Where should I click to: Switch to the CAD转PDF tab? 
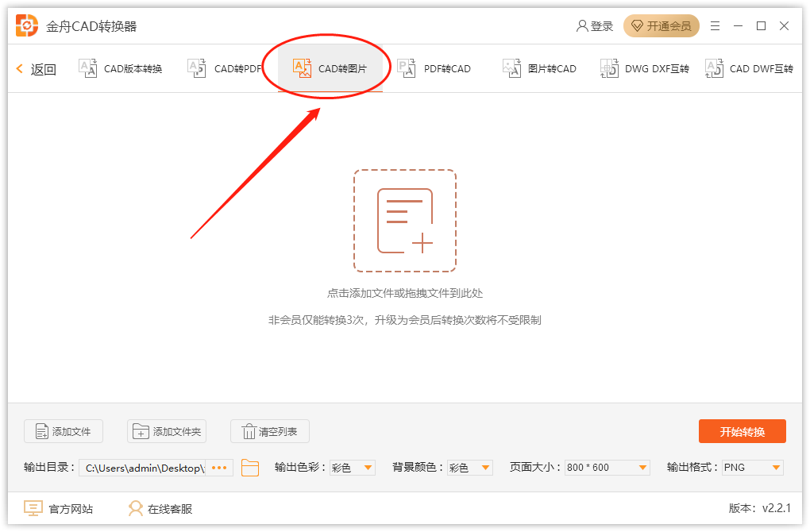pyautogui.click(x=225, y=69)
